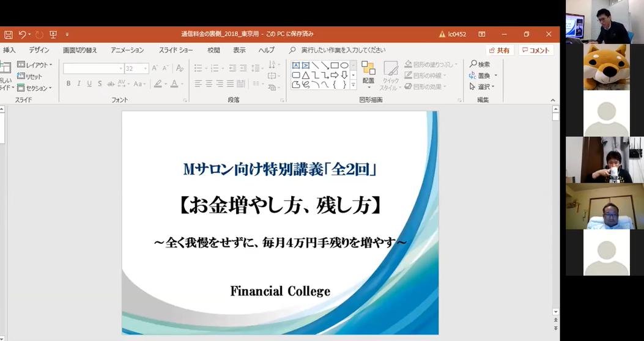Screen dimensions: 644x341
Task: Open 図形の塗りつぶし shape fill
Action: click(431, 64)
